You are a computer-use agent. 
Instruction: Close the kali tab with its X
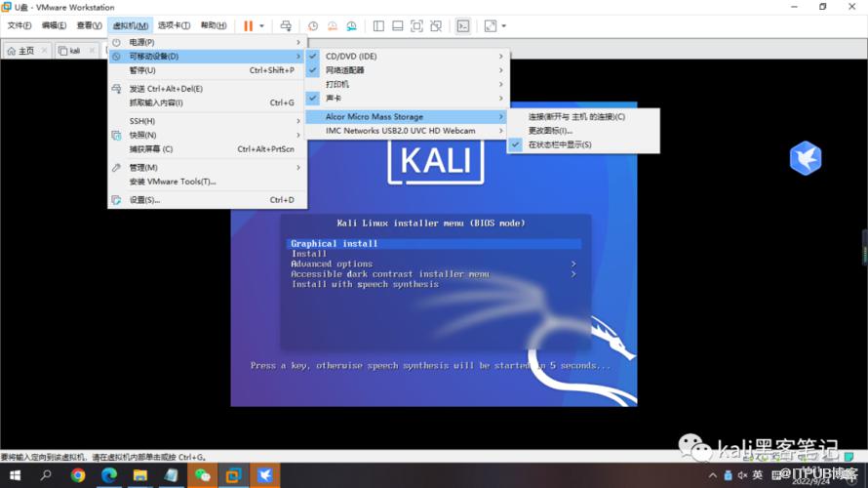pos(92,51)
